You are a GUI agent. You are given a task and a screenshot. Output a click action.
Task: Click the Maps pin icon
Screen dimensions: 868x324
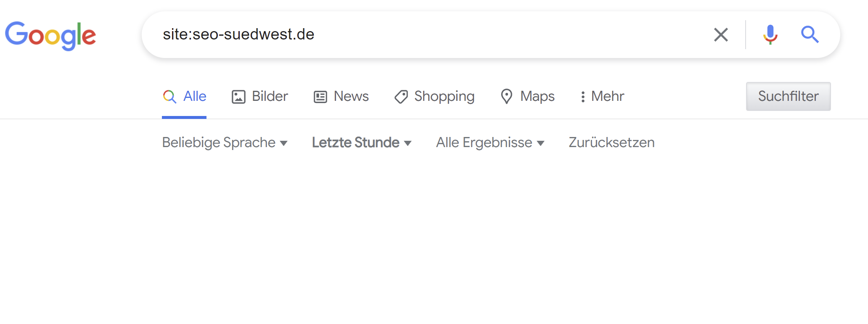tap(507, 96)
